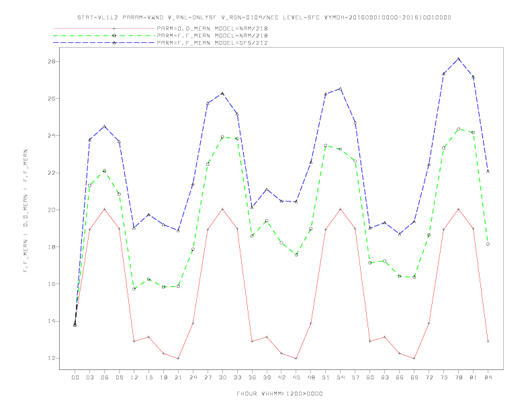Click the x-axis tick label 39

(x=267, y=377)
